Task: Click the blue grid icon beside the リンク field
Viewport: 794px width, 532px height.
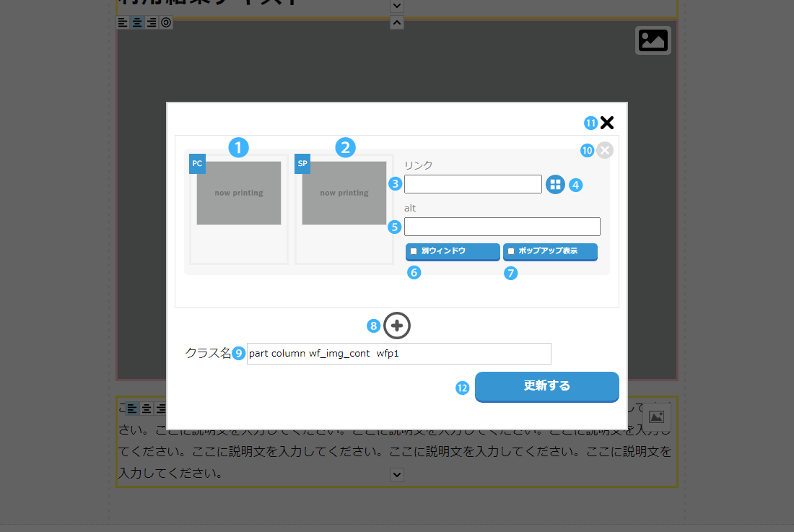Action: 555,184
